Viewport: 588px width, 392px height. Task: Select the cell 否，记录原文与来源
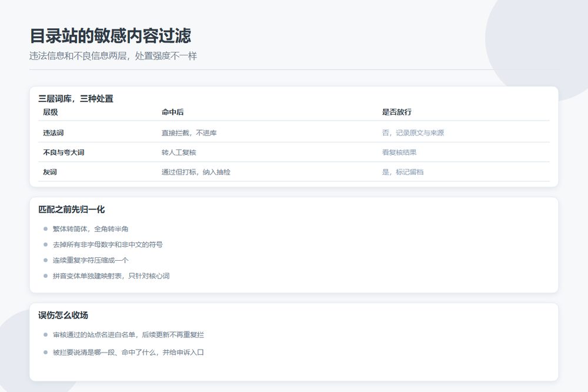coord(413,133)
